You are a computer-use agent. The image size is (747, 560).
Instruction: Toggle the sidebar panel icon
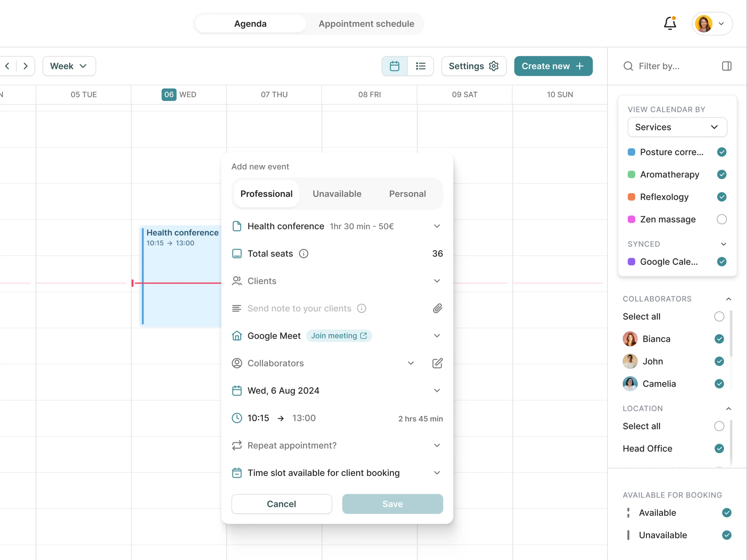pyautogui.click(x=727, y=66)
